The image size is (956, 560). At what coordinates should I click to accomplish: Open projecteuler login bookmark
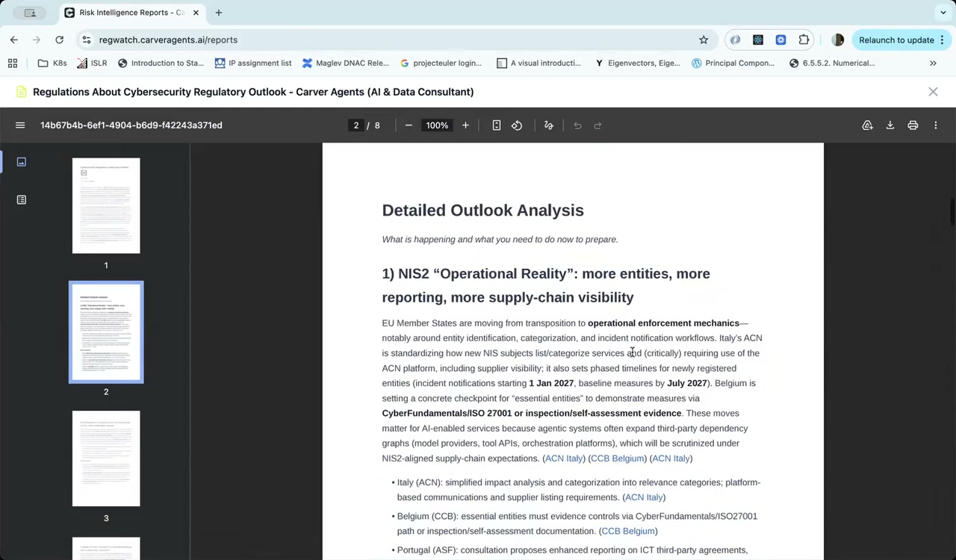pos(441,63)
